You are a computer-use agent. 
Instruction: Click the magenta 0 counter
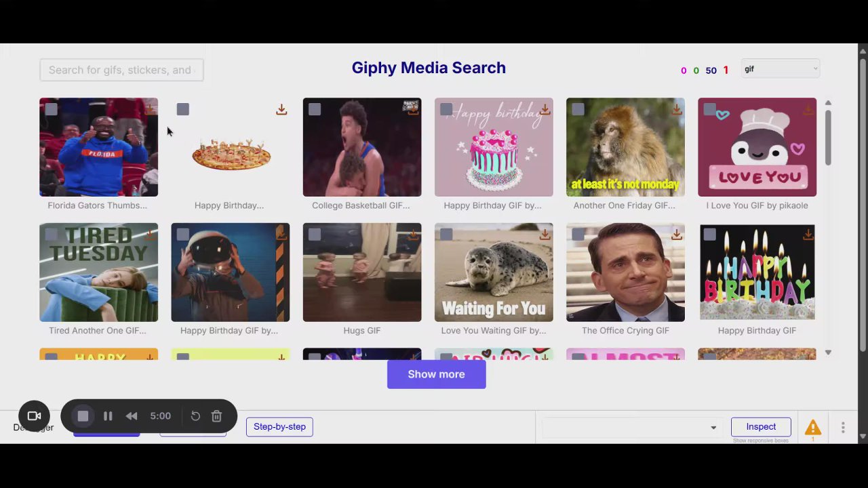684,70
